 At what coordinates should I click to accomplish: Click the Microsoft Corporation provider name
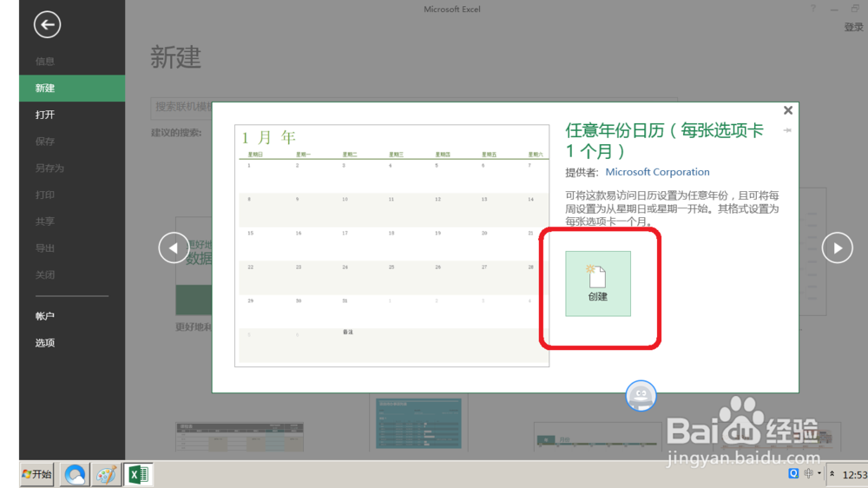tap(657, 172)
